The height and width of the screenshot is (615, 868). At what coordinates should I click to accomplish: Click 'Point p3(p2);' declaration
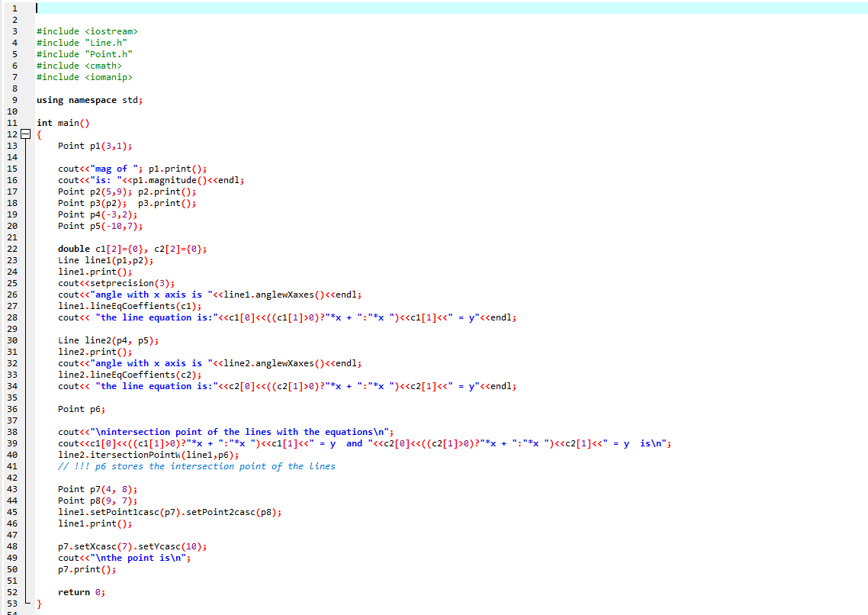tap(92, 203)
